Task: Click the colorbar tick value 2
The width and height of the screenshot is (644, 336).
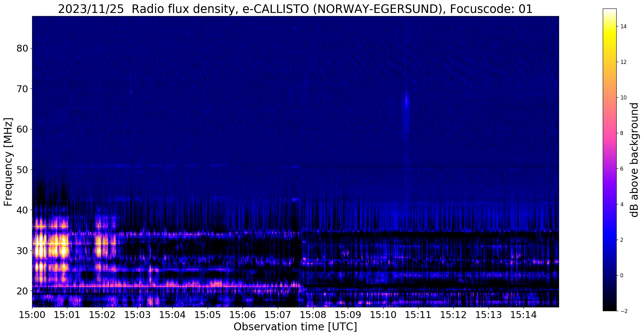Action: tap(621, 240)
